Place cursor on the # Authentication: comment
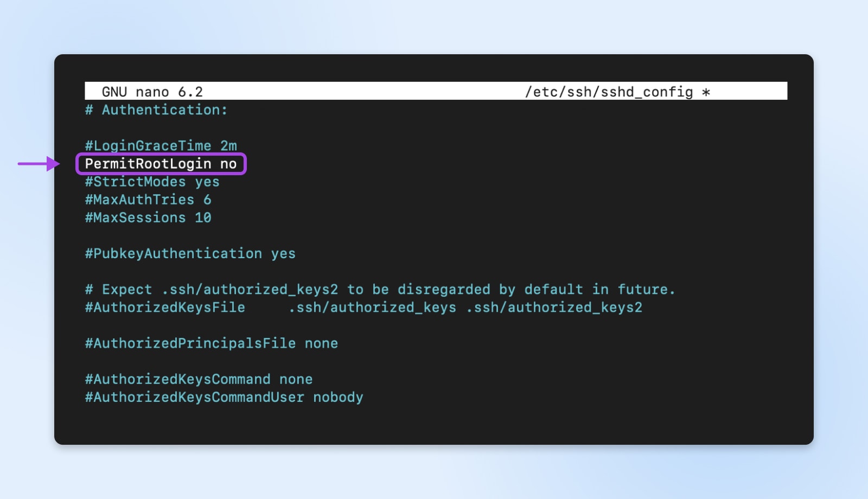The width and height of the screenshot is (868, 499). coord(156,110)
